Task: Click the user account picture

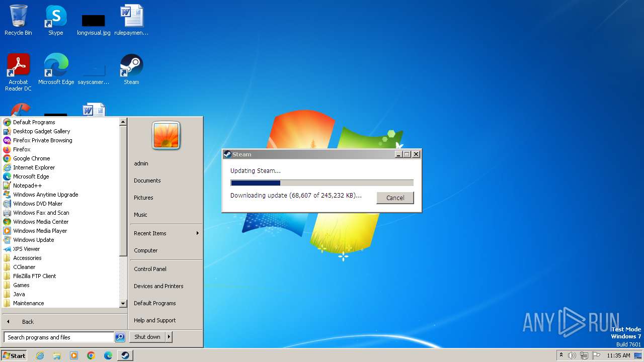Action: pos(166,135)
